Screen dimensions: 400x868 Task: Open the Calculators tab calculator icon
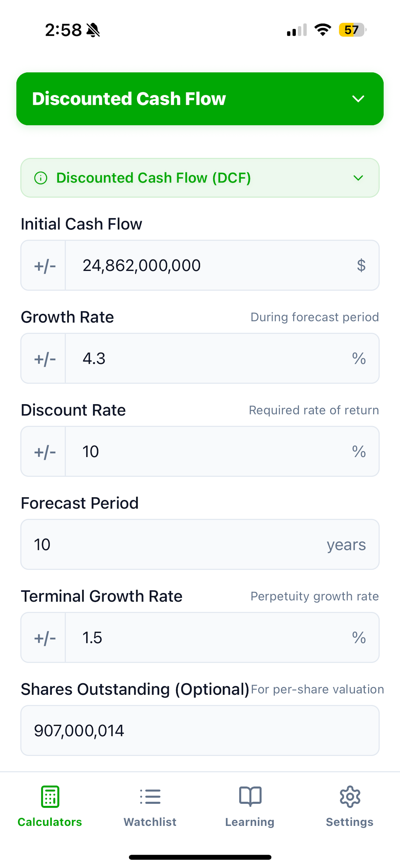pos(50,797)
